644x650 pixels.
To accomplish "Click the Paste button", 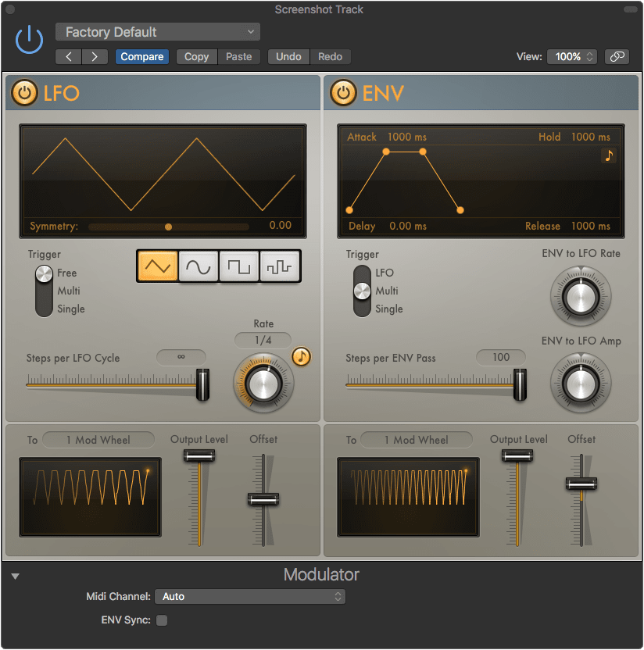I will pos(238,56).
